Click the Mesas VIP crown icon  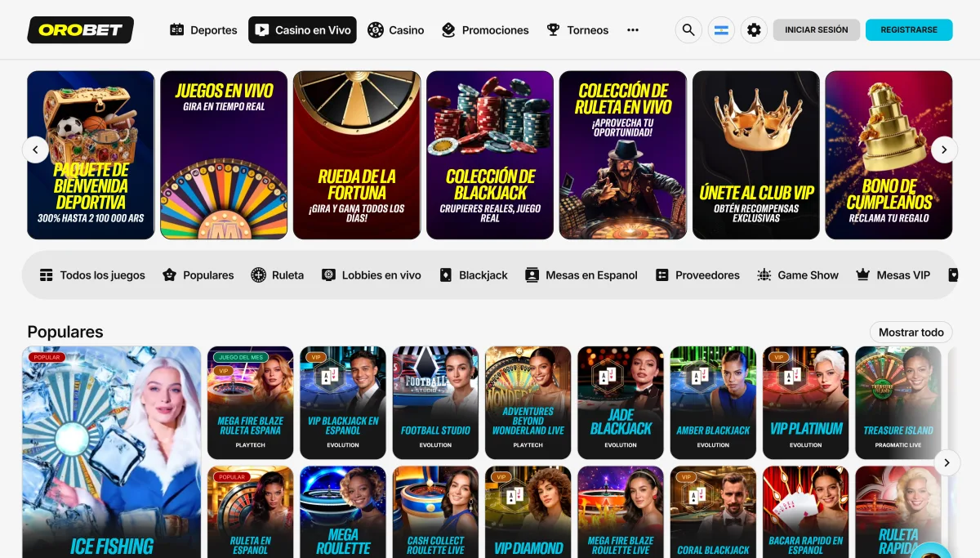[x=862, y=275]
